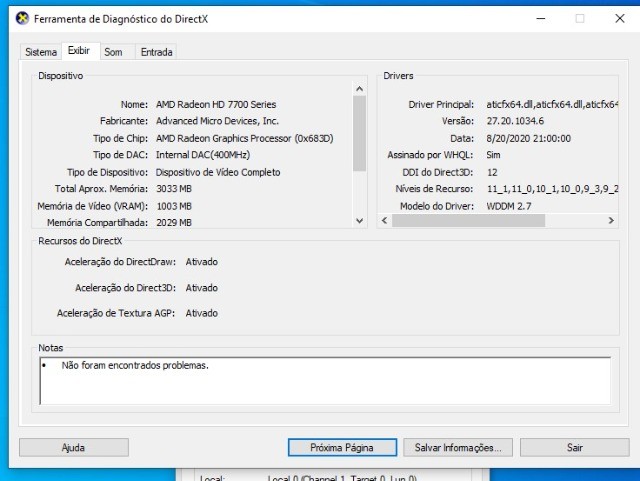Click the '2029 MB' shared memory value
The height and width of the screenshot is (481, 640).
tap(174, 223)
